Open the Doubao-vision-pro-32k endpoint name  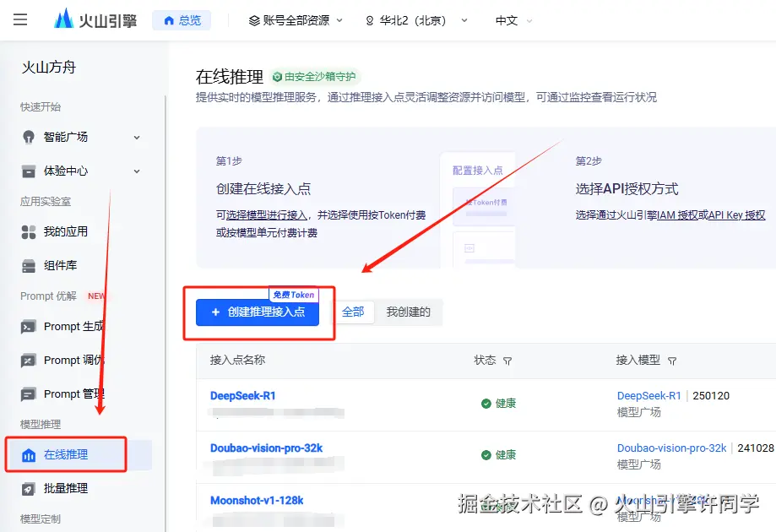tap(266, 448)
